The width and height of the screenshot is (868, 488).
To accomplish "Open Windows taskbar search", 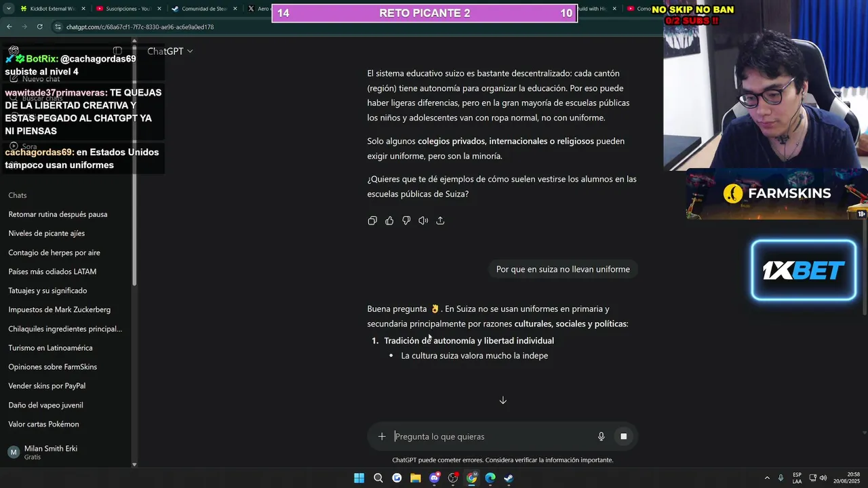I will point(378,478).
